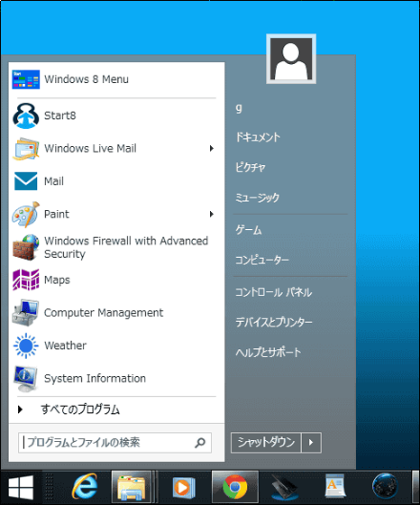Launch Start8 from its penguin-style icon
The width and height of the screenshot is (420, 505).
26,115
